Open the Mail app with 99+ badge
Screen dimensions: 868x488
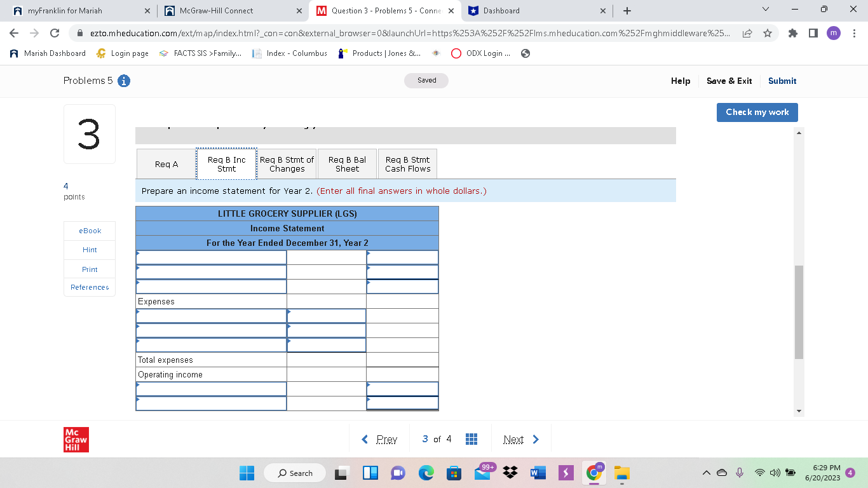coord(482,472)
